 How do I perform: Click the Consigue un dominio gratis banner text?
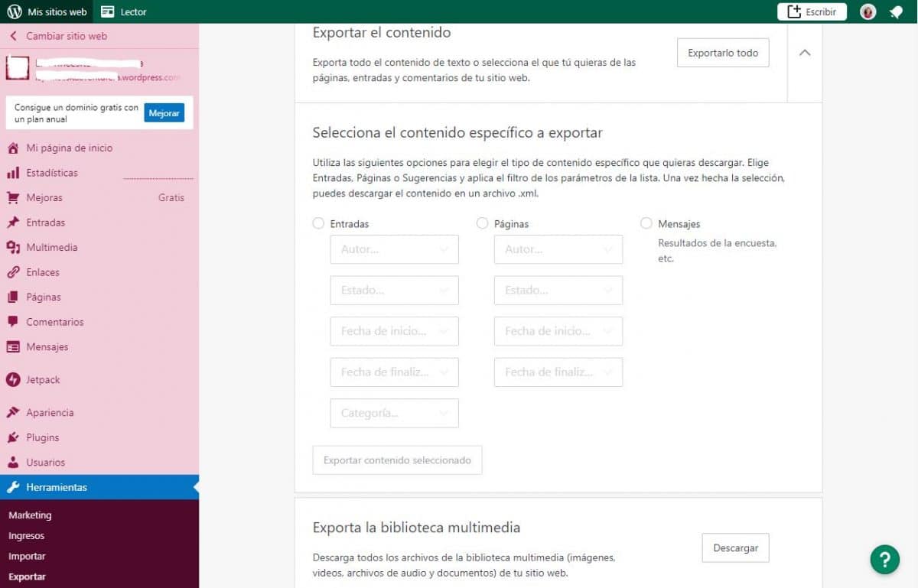(76, 113)
